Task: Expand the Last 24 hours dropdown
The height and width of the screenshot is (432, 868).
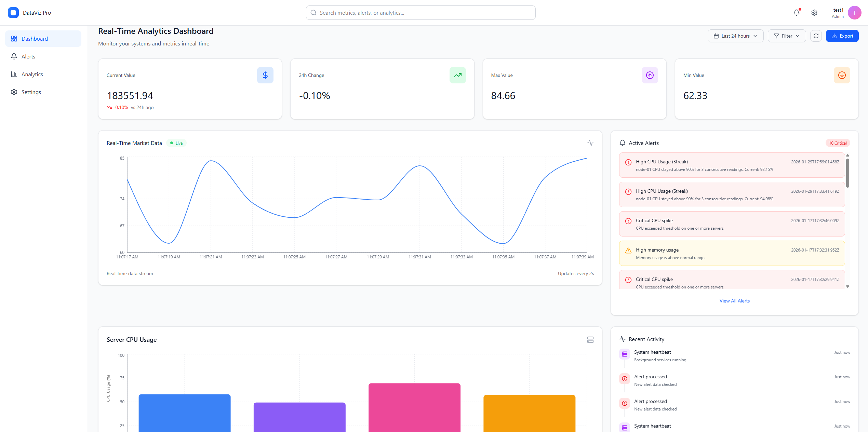Action: point(735,36)
